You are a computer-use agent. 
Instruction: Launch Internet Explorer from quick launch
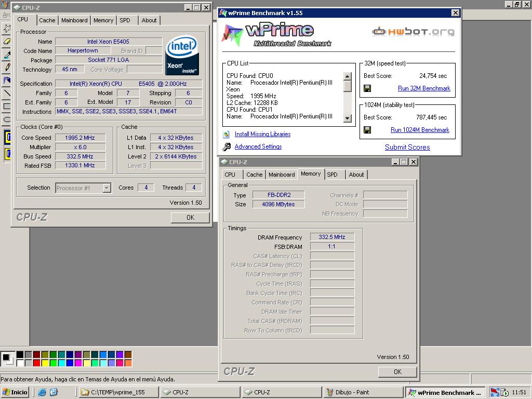click(42, 392)
